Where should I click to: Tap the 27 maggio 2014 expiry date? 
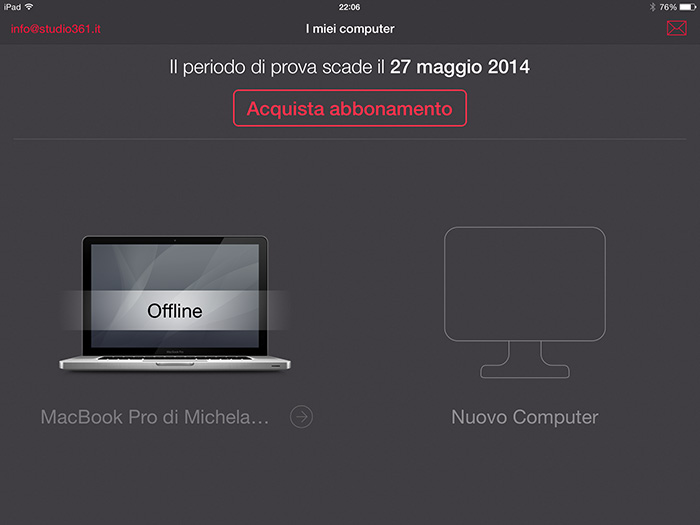click(x=460, y=67)
